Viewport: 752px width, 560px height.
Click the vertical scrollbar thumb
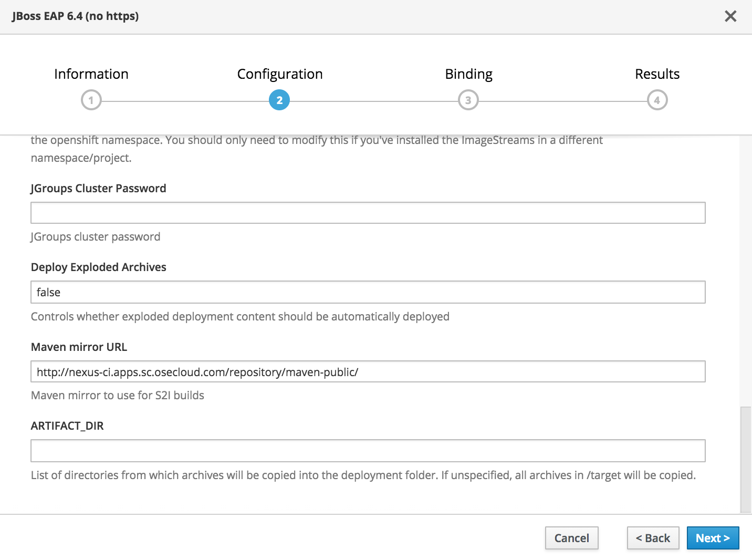[746, 459]
